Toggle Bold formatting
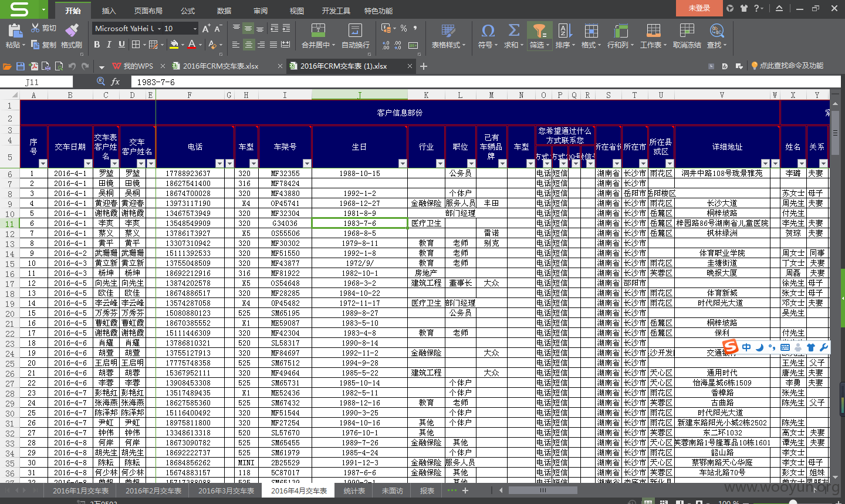Screen dimensions: 845x504 (97, 45)
